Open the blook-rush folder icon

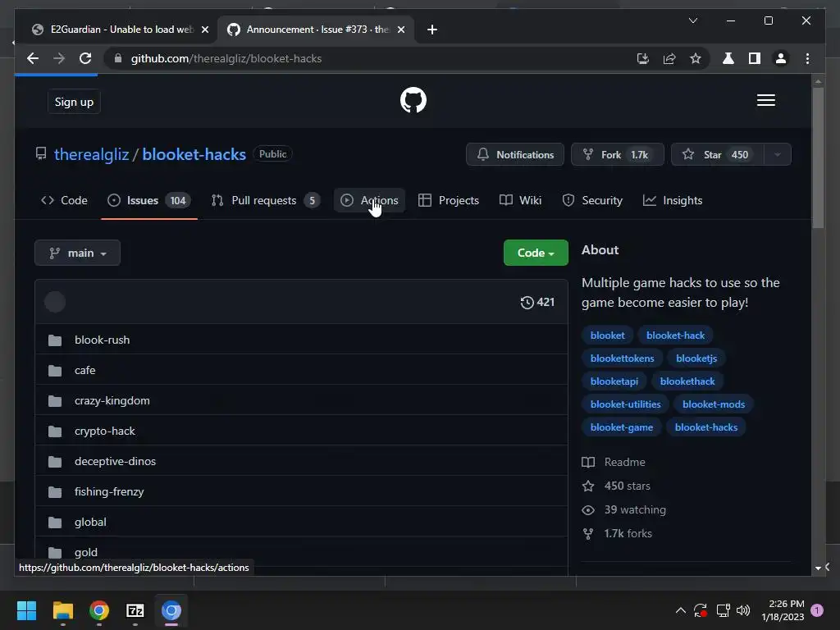(55, 340)
